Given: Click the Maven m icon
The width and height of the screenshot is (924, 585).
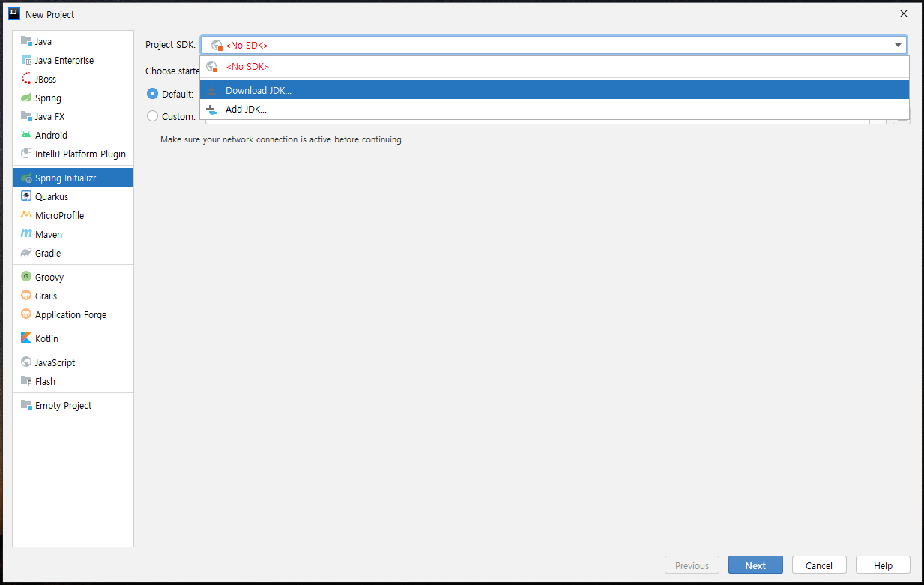Looking at the screenshot, I should [26, 234].
